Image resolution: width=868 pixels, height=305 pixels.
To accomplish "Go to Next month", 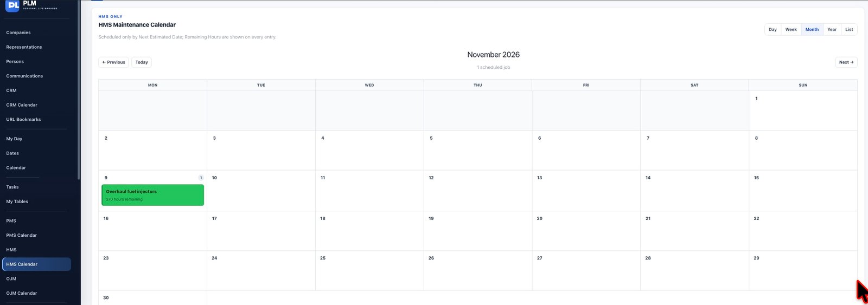I will click(846, 62).
